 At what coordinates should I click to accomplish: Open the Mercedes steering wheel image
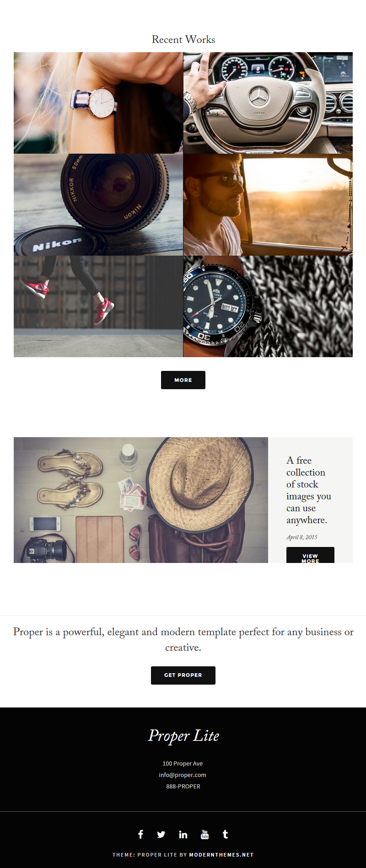(x=268, y=103)
